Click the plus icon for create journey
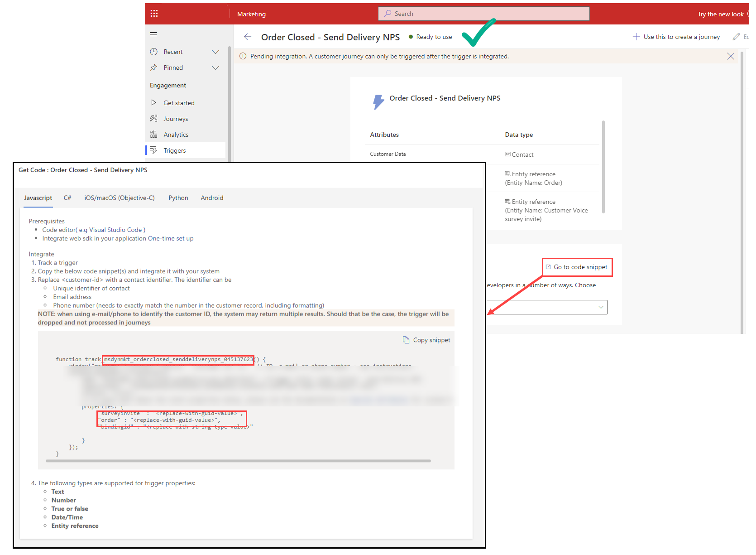The width and height of the screenshot is (756, 555). coord(636,37)
